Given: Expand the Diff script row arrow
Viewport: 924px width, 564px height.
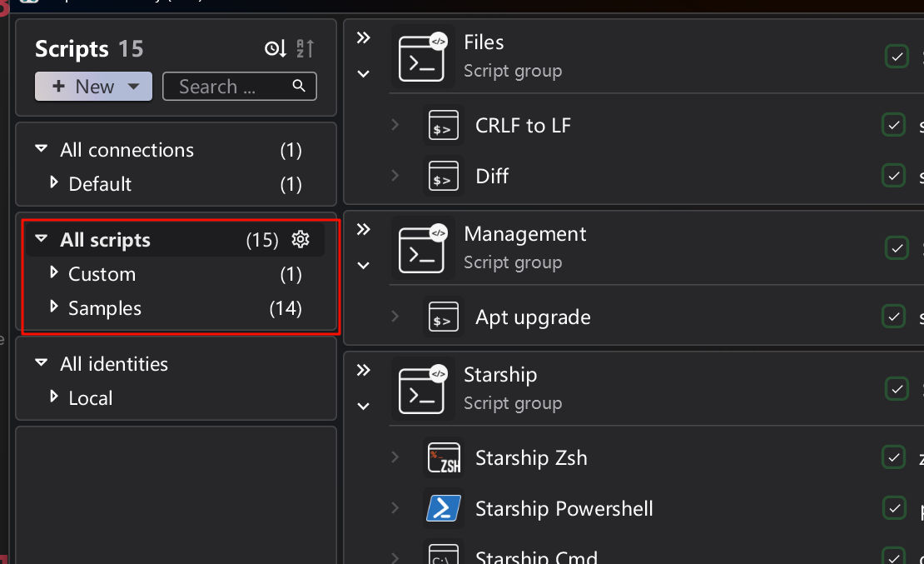Looking at the screenshot, I should tap(395, 176).
